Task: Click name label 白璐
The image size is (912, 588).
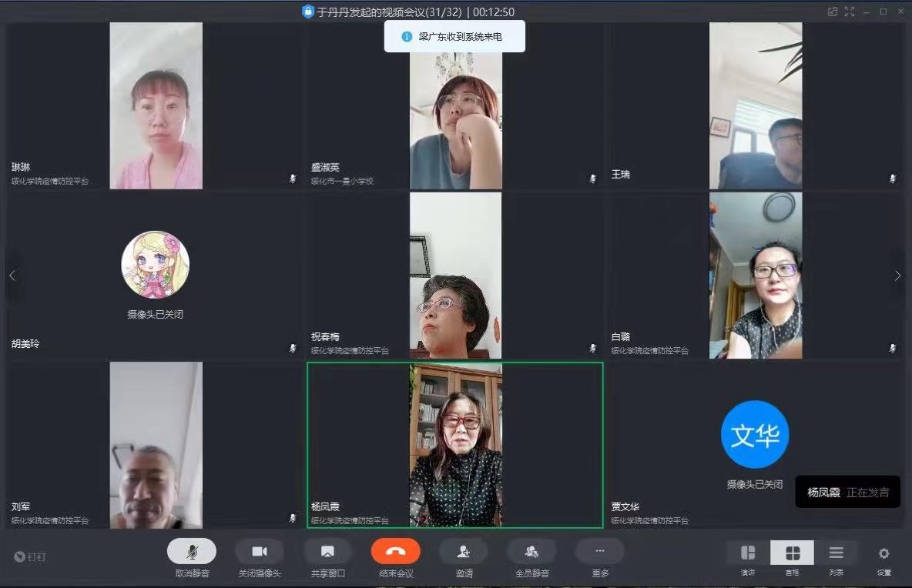Action: 621,336
